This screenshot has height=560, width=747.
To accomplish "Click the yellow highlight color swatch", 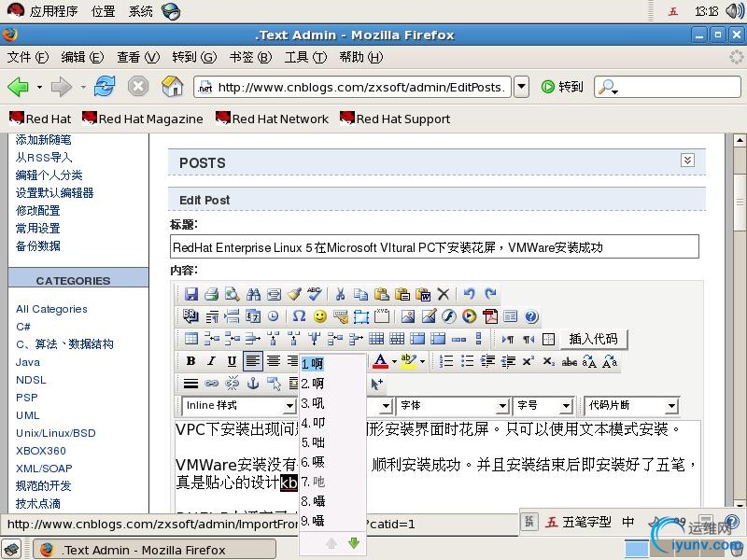I will [409, 361].
